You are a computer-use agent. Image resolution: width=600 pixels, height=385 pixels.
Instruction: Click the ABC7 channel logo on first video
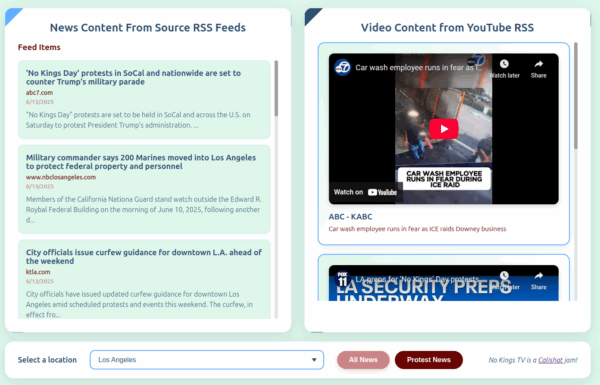pyautogui.click(x=342, y=67)
